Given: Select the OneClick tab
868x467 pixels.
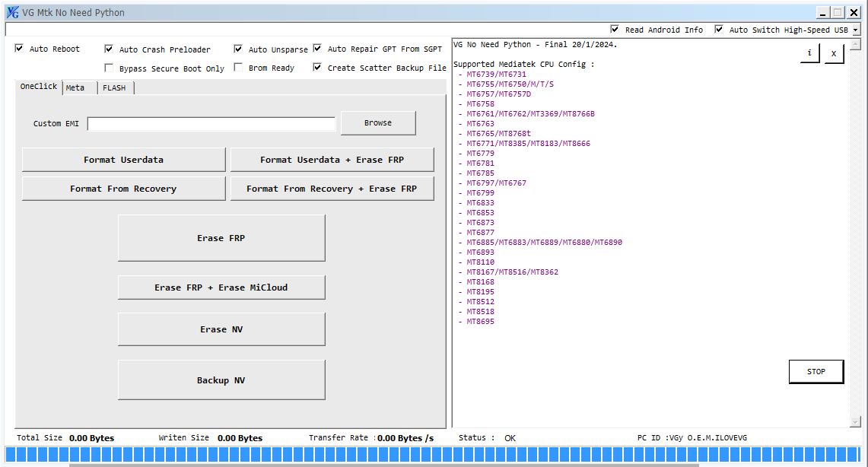Looking at the screenshot, I should (x=39, y=86).
